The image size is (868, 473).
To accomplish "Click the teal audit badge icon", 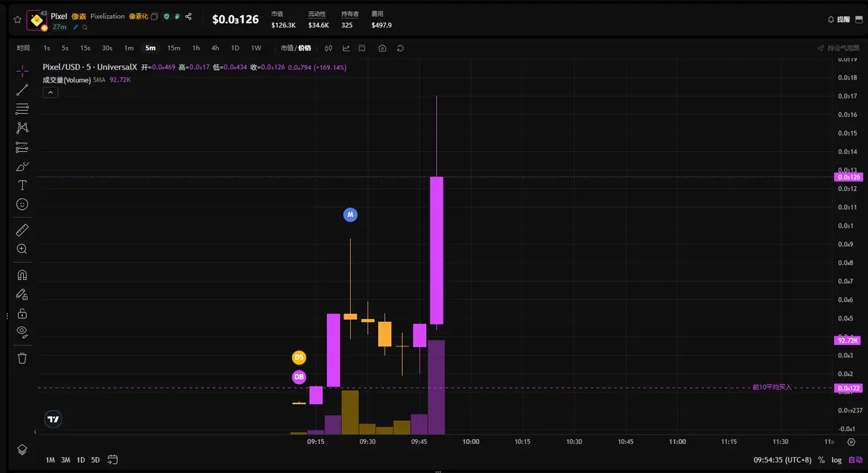I will click(x=177, y=16).
